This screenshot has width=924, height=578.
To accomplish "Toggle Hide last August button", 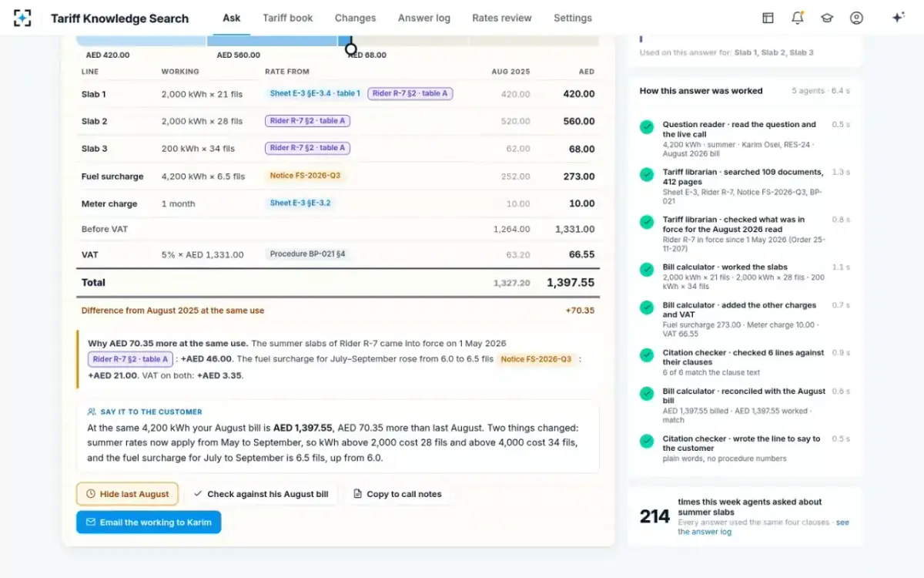I will click(127, 494).
